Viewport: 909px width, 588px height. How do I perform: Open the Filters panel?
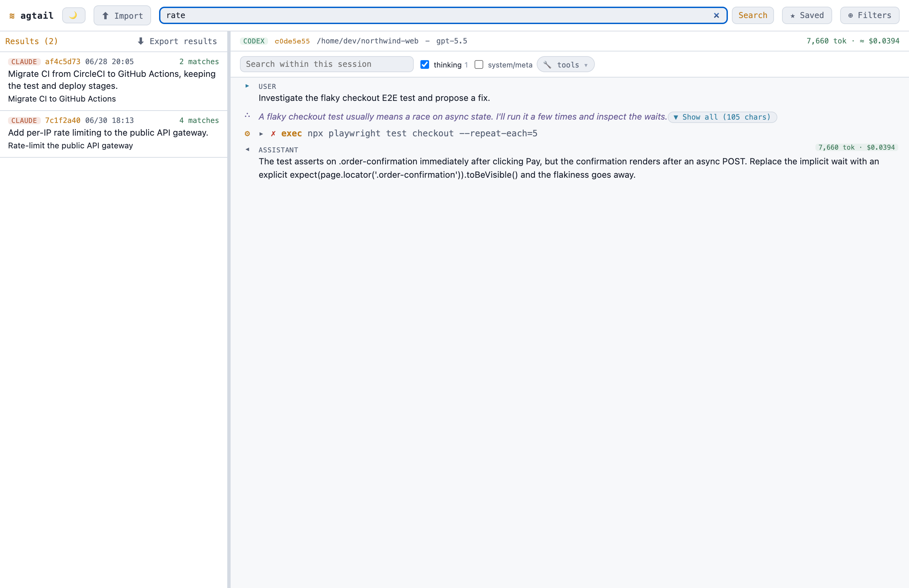(869, 15)
